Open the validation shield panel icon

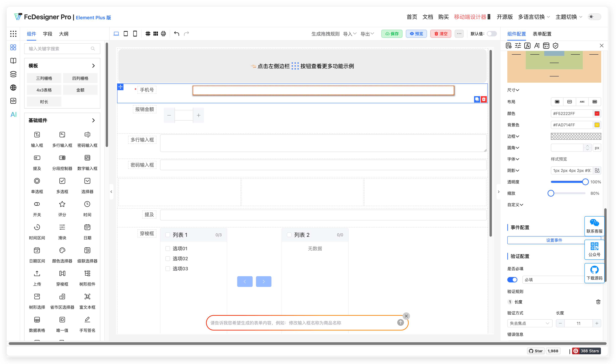click(x=556, y=45)
